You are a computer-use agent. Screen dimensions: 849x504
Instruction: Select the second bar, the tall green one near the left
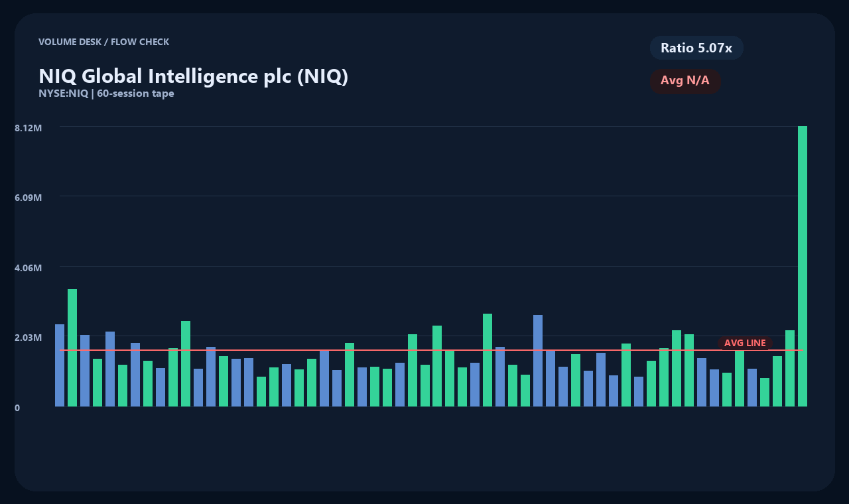[x=72, y=347]
